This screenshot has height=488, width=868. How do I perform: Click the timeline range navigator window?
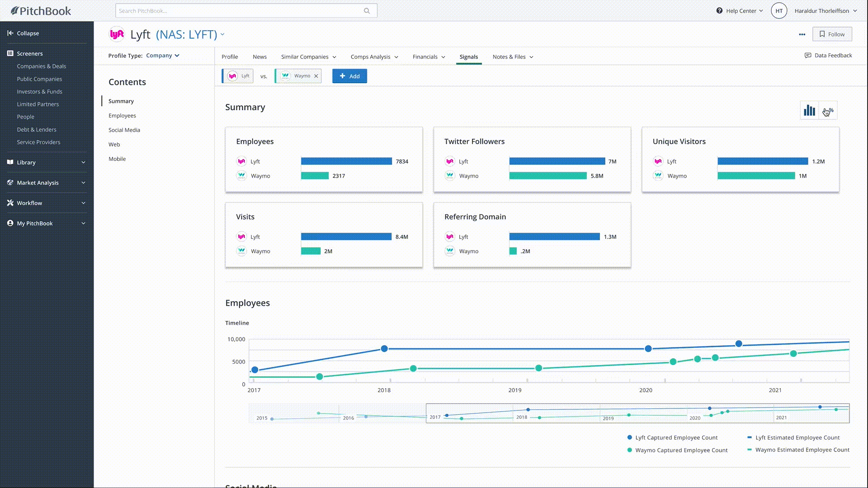click(637, 413)
